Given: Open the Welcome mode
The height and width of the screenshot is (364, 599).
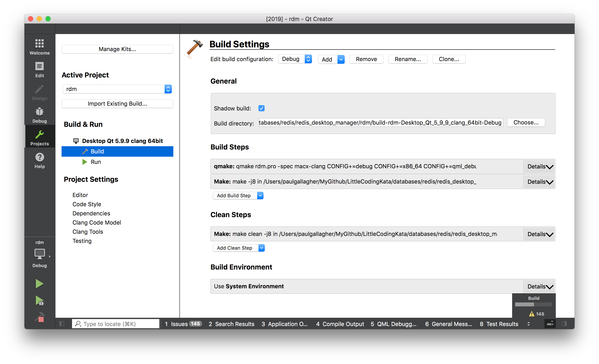Looking at the screenshot, I should point(39,47).
